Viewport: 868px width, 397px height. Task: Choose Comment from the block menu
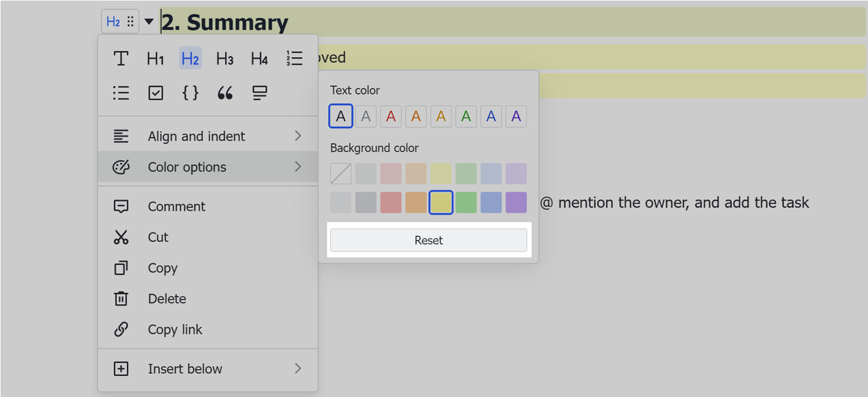(x=176, y=207)
